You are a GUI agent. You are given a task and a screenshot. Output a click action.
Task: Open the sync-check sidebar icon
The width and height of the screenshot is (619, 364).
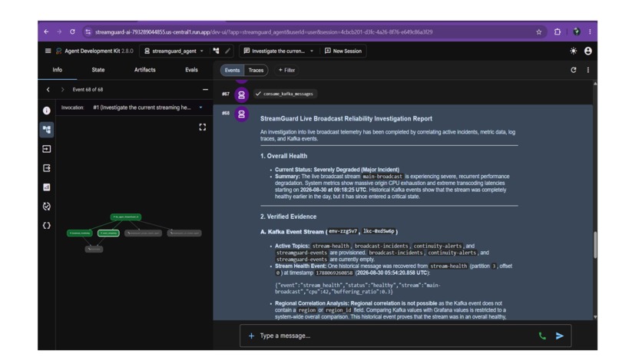(x=47, y=206)
